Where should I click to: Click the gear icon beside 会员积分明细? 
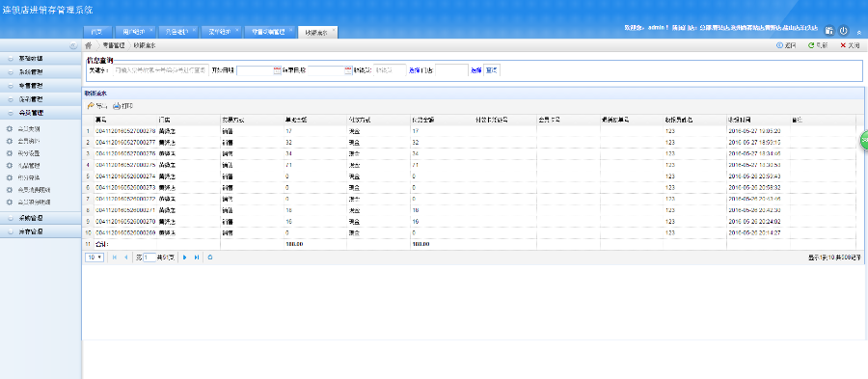pyautogui.click(x=9, y=202)
